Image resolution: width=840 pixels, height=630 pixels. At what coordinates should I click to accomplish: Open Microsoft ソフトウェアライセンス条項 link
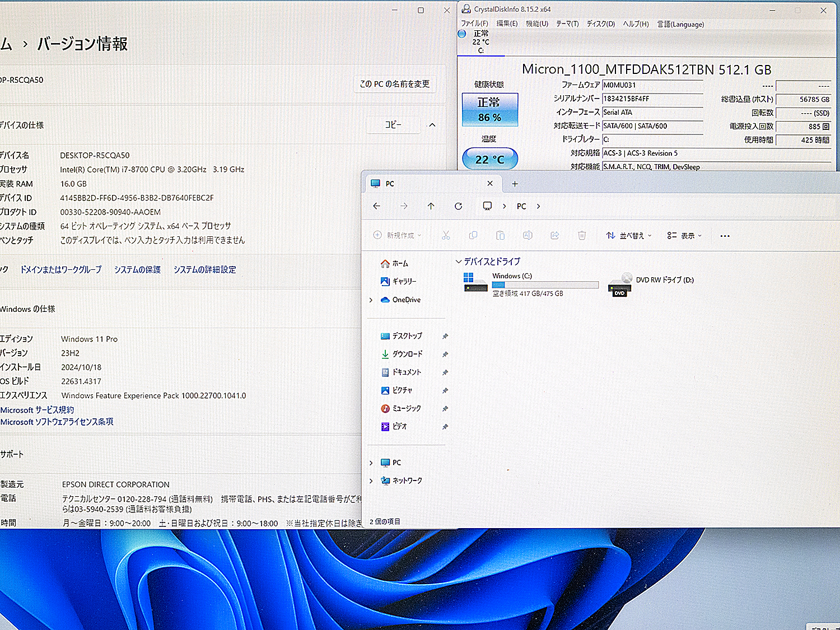pyautogui.click(x=57, y=422)
